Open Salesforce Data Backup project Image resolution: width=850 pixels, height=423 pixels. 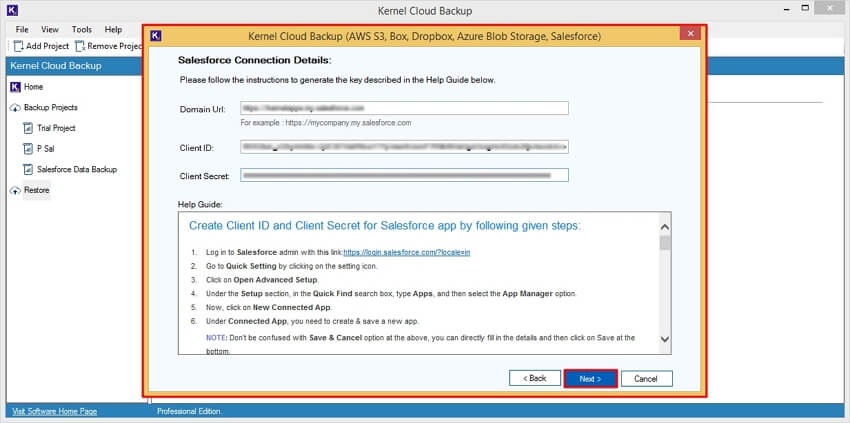77,170
